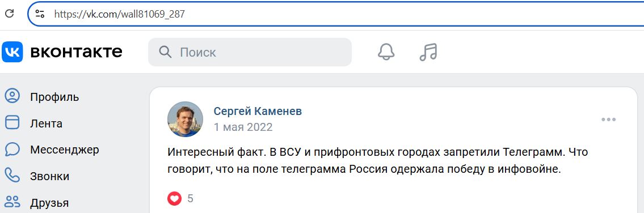
Task: Open author link Сергей Каменев
Action: 258,111
